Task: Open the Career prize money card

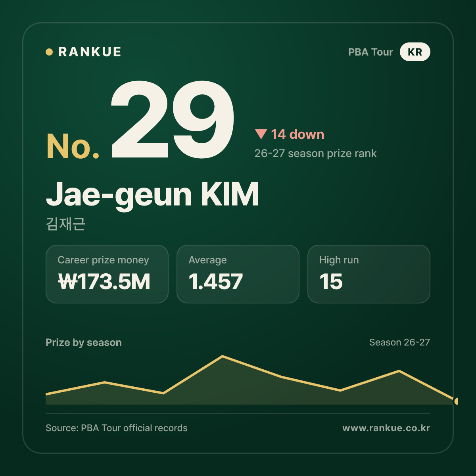Action: 107,274
